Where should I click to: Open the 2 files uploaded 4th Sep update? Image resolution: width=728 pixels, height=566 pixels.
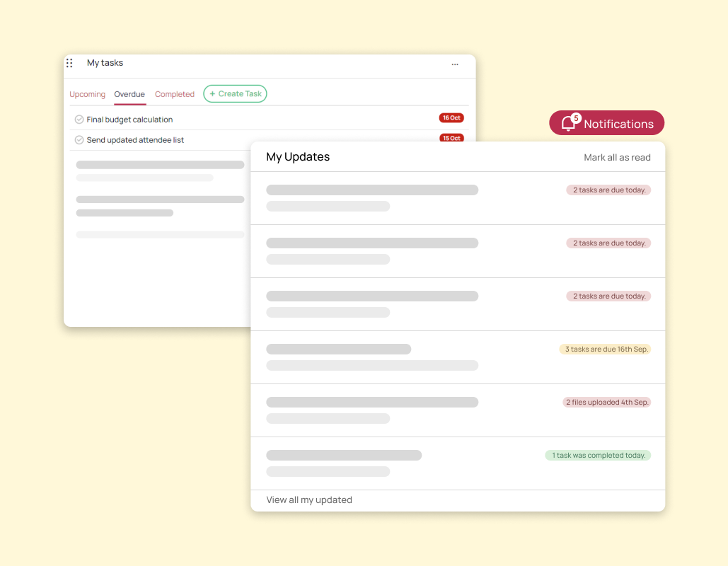(606, 403)
